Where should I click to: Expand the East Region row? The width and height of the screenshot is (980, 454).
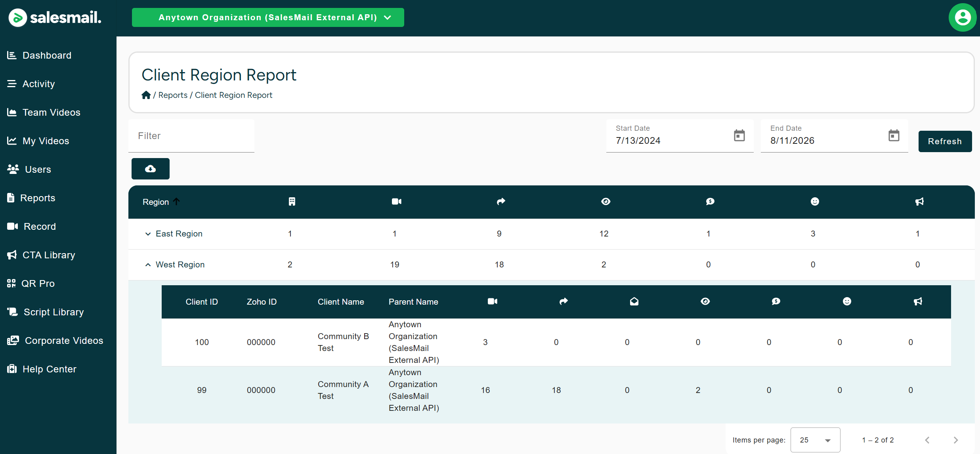point(148,234)
